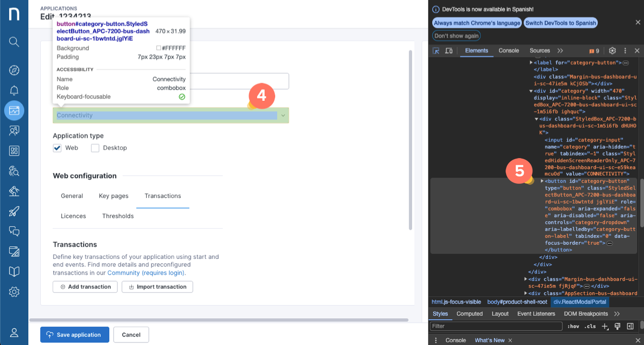The image size is (644, 345).
Task: Open the settings gear in left sidebar
Action: pyautogui.click(x=14, y=292)
